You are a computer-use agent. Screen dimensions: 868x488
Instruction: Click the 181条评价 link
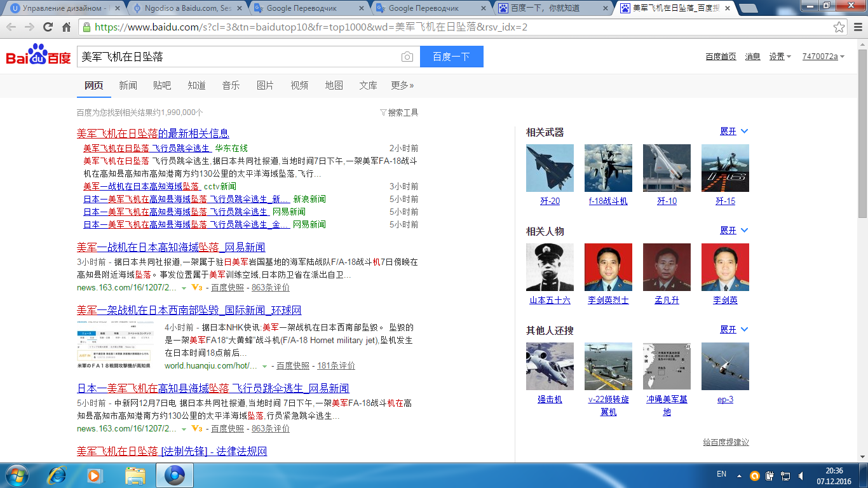click(x=336, y=366)
